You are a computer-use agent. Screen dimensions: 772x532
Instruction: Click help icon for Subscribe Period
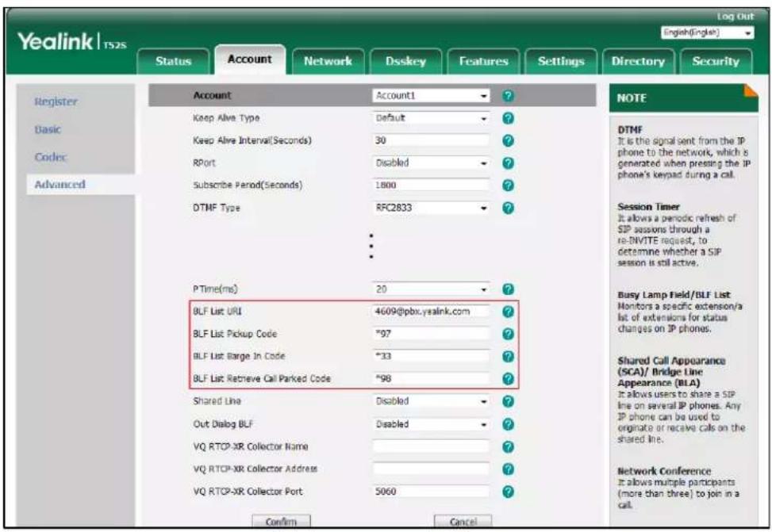coord(508,186)
